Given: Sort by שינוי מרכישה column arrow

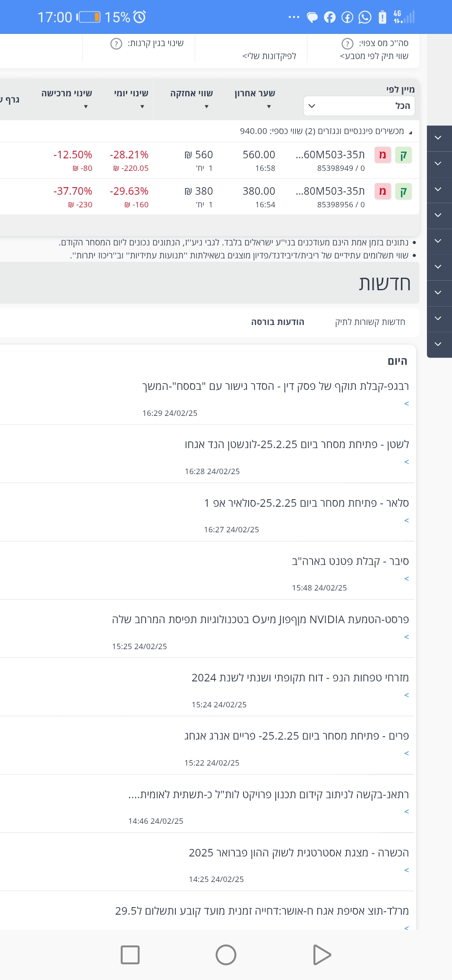Looking at the screenshot, I should 86,107.
